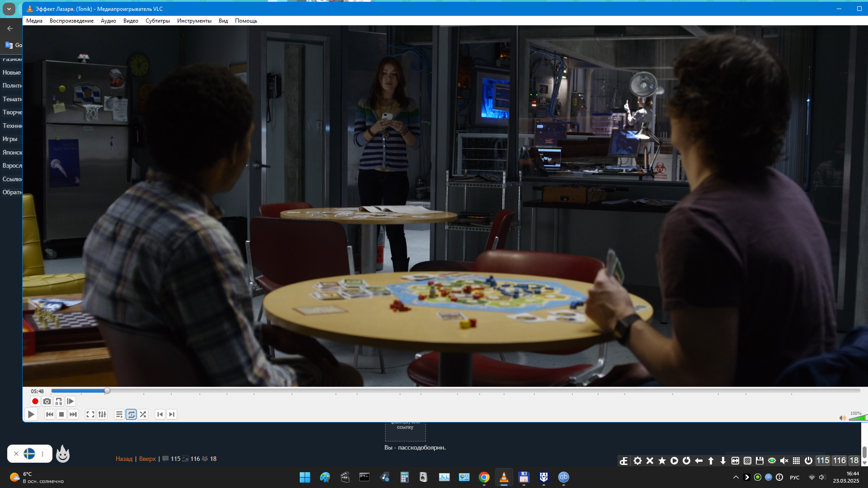Click the flame mascot icon
This screenshot has width=868, height=488.
[63, 454]
